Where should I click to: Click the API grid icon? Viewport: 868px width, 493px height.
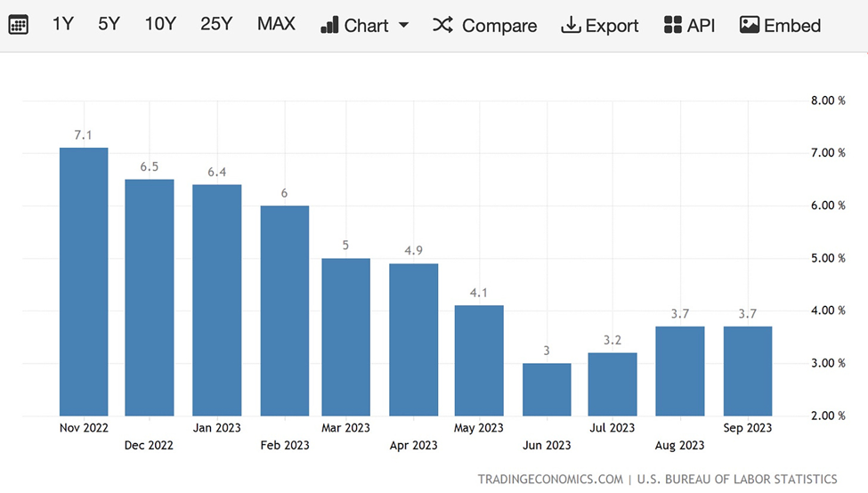tap(673, 25)
